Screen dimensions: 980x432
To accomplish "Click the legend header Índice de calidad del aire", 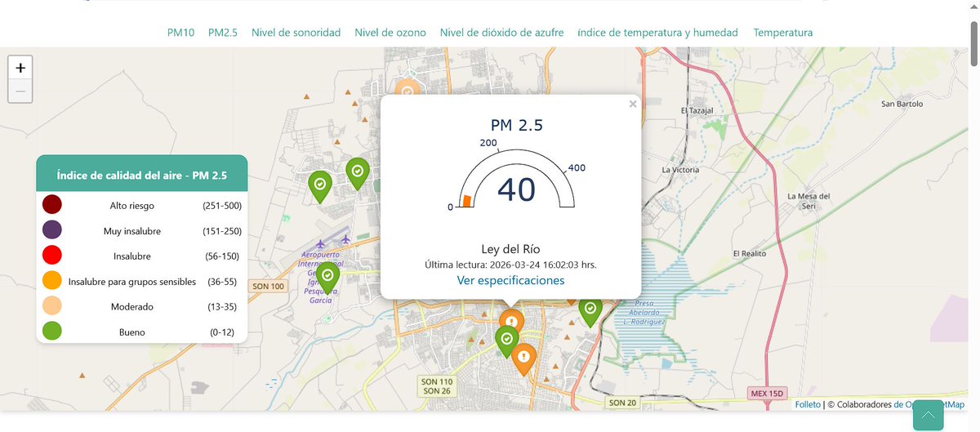I will click(x=141, y=175).
